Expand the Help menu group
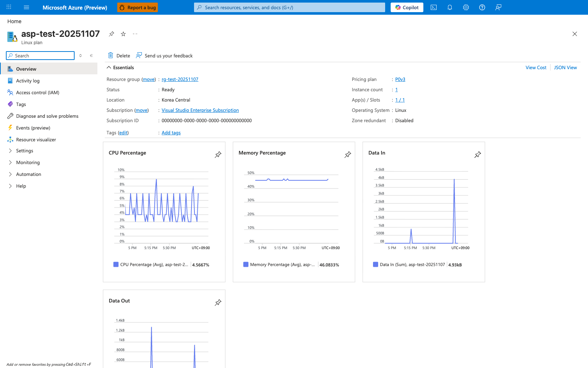 (10, 186)
